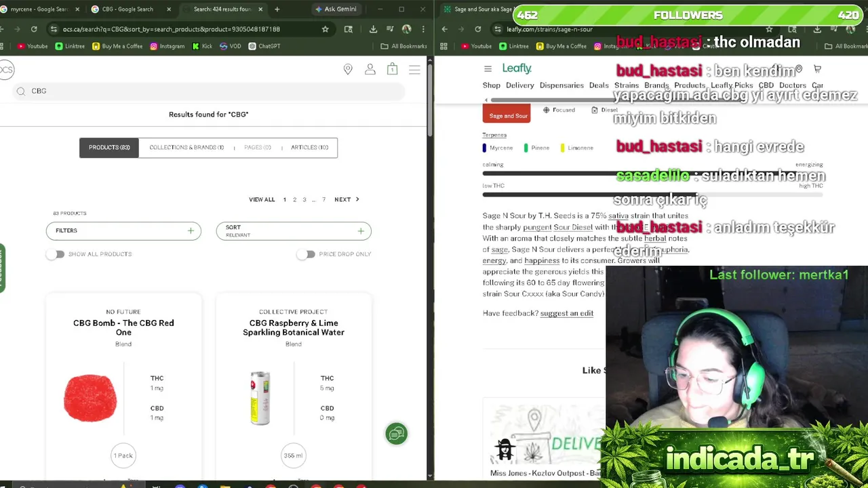
Task: Toggle the Show All Products switch
Action: point(56,254)
